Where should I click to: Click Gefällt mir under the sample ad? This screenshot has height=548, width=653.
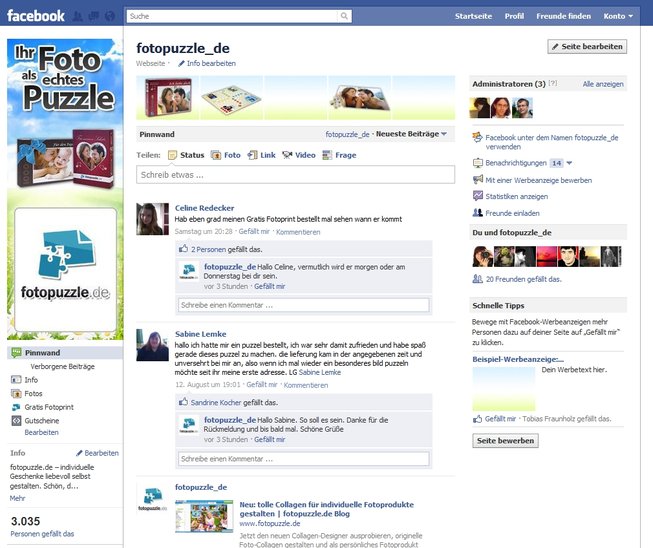pos(500,419)
